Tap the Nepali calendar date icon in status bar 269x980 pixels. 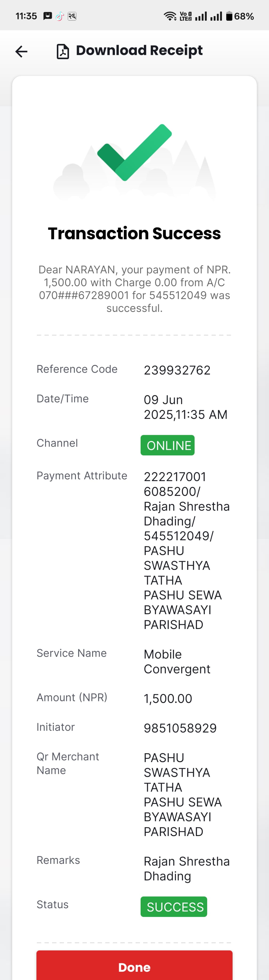coord(72,16)
